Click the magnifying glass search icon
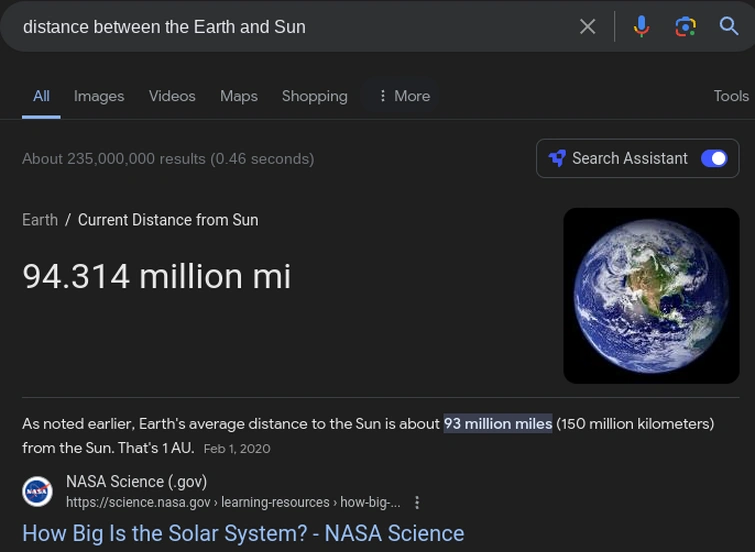Image resolution: width=755 pixels, height=552 pixels. coord(729,27)
